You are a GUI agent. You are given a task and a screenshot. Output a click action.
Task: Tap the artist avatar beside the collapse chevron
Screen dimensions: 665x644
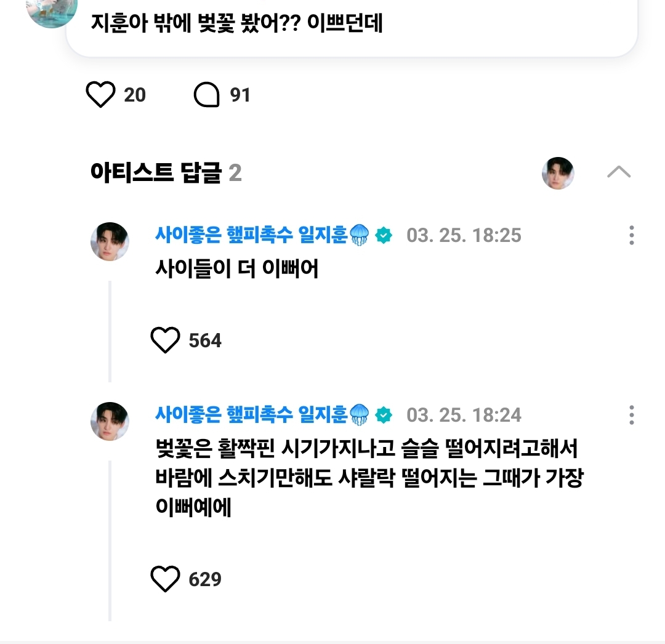coord(558,173)
